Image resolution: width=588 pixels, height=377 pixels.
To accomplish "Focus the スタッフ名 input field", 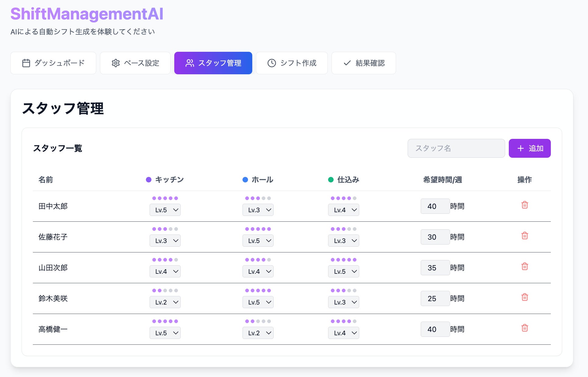I will point(456,148).
